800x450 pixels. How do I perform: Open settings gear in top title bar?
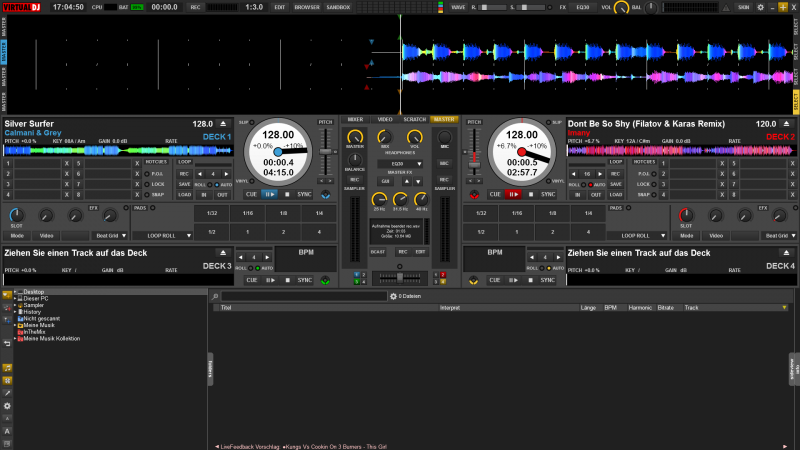coord(760,7)
